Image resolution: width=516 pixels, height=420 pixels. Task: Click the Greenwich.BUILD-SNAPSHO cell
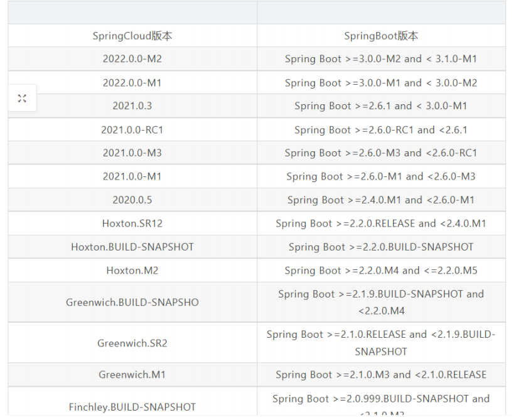pos(132,302)
